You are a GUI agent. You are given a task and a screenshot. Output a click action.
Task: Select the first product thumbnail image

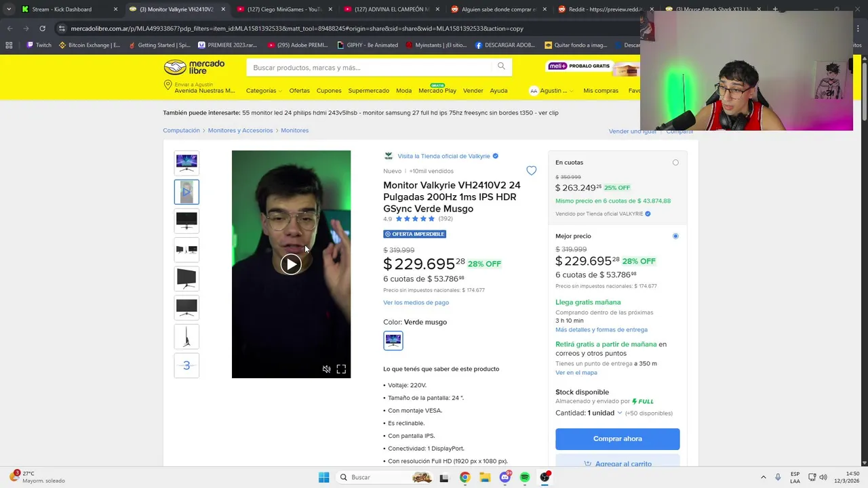[186, 163]
